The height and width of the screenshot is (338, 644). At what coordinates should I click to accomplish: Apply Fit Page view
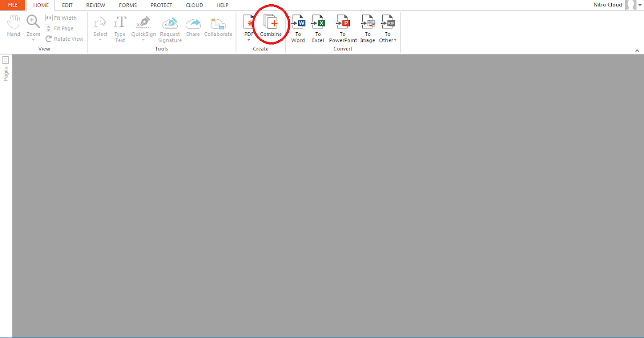coord(63,28)
